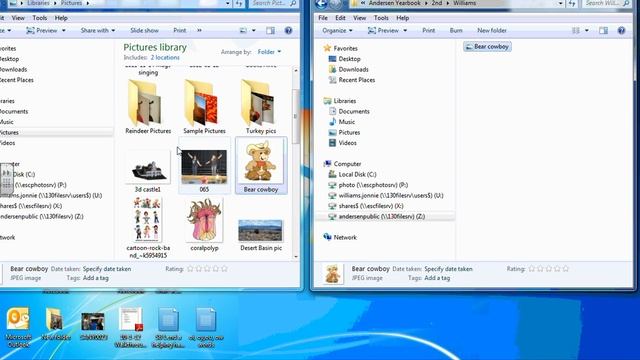Select Bear cowboy file in Williams folder window

(x=487, y=47)
